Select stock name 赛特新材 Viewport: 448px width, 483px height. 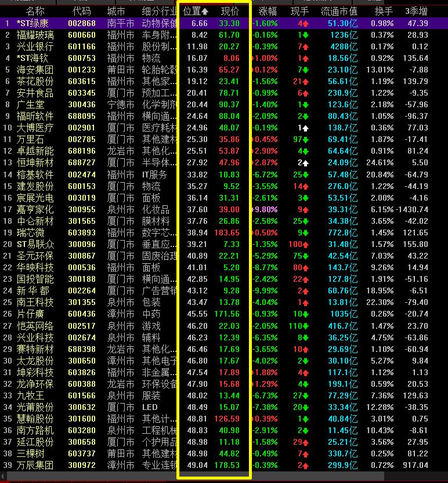pos(35,350)
